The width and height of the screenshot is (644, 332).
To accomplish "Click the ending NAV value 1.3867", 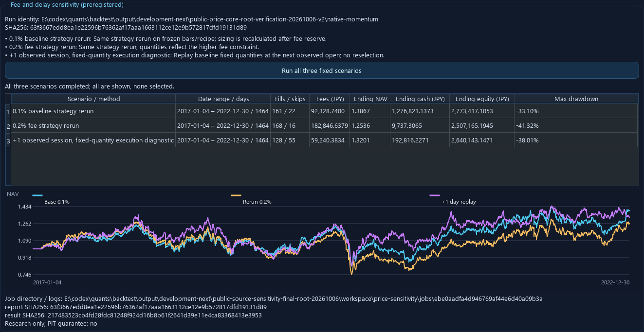I will point(370,111).
